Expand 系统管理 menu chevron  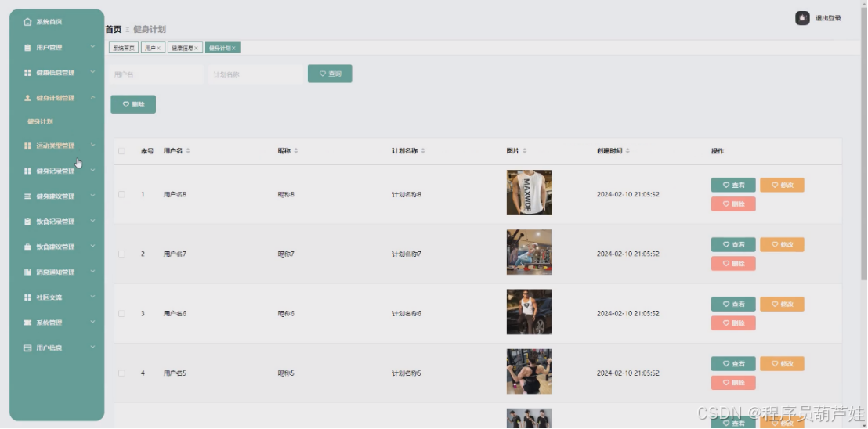(x=93, y=323)
